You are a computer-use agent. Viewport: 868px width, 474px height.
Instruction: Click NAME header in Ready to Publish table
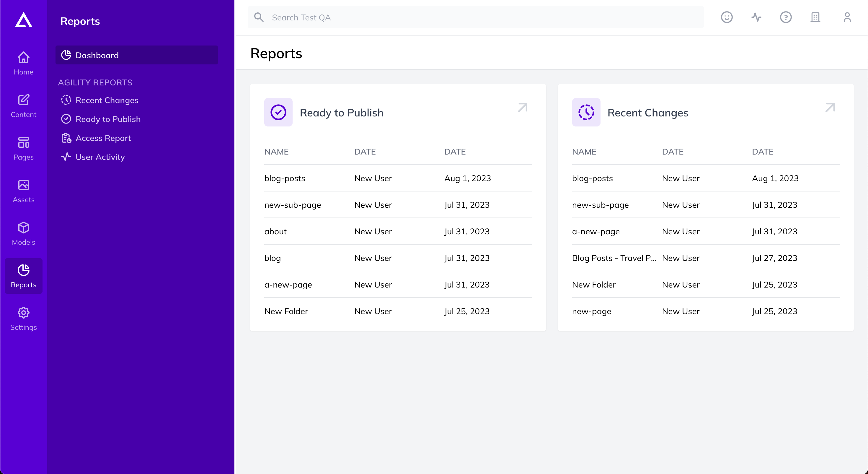tap(277, 152)
